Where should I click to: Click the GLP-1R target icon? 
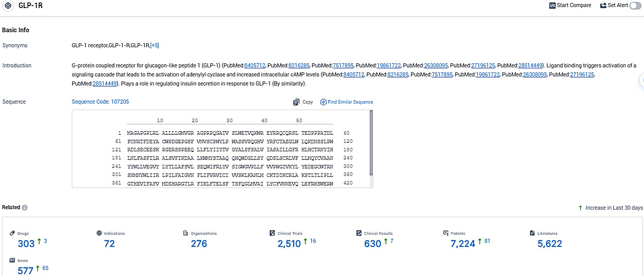pos(8,6)
